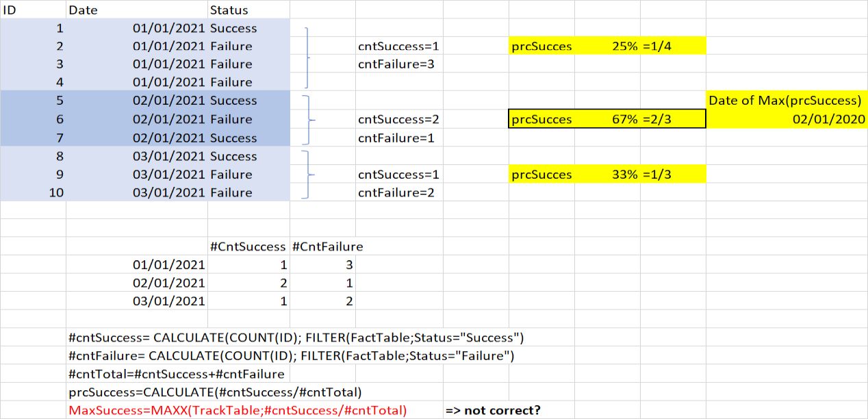Select the Failure status in row ID 6
Screen dimensions: 868x419
[x=248, y=119]
